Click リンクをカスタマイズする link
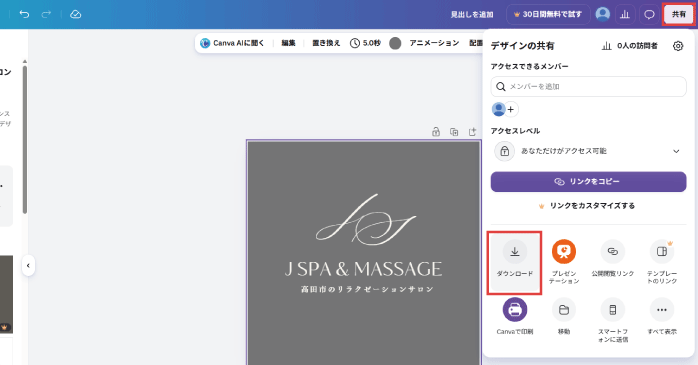698x365 pixels. pos(587,206)
